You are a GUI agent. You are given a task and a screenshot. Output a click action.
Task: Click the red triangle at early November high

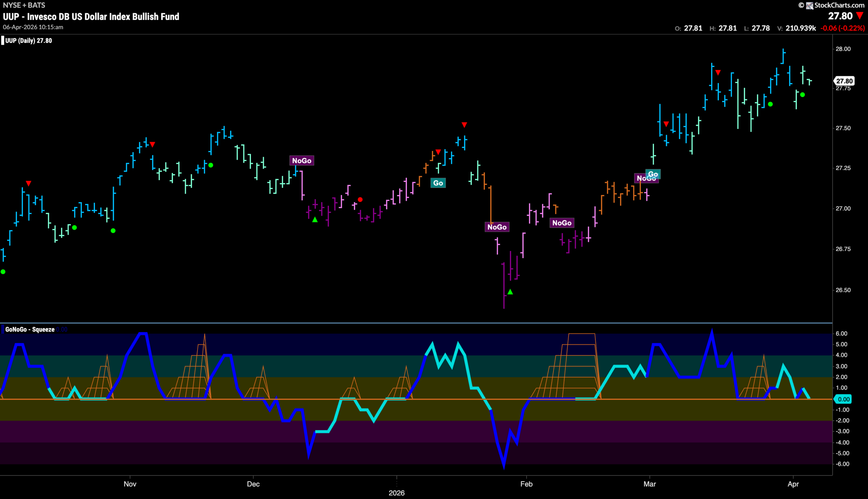point(153,144)
